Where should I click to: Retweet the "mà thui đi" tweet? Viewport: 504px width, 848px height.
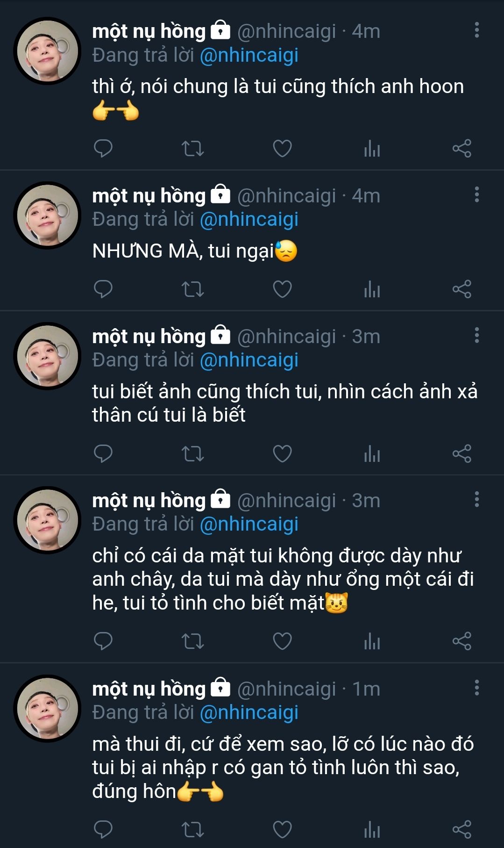click(x=192, y=829)
